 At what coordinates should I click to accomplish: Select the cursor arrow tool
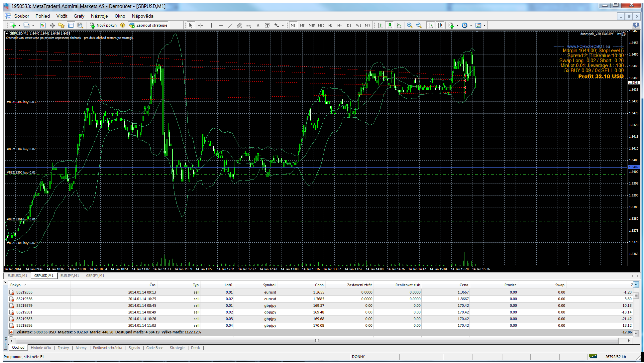pyautogui.click(x=191, y=25)
